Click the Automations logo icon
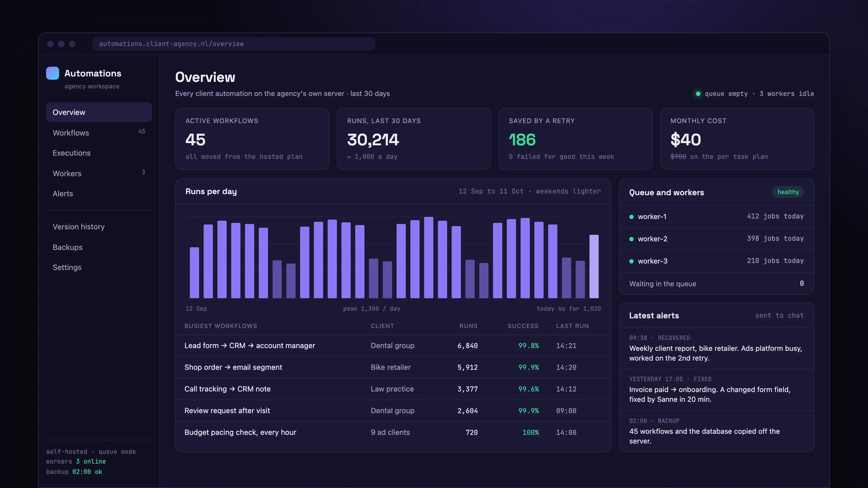 click(53, 73)
